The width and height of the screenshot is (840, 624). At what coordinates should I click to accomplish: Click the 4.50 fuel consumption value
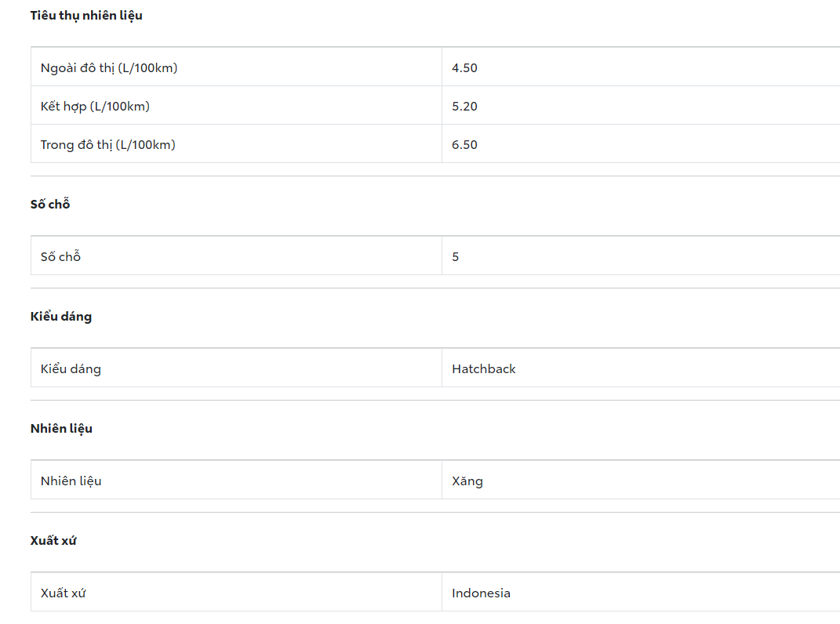pyautogui.click(x=464, y=68)
